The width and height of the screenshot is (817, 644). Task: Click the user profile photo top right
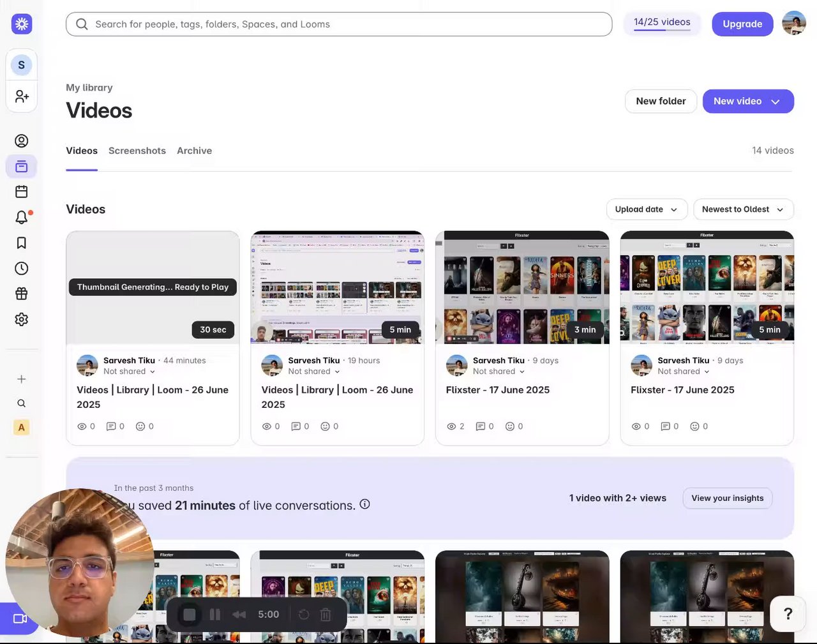pyautogui.click(x=794, y=24)
